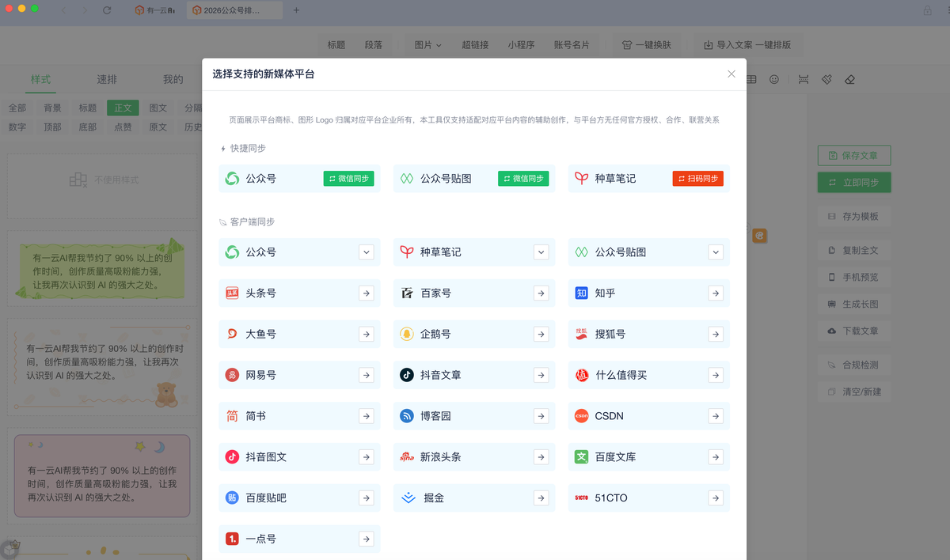The height and width of the screenshot is (560, 950).
Task: Click the 掘金 arrow icon
Action: click(x=541, y=498)
